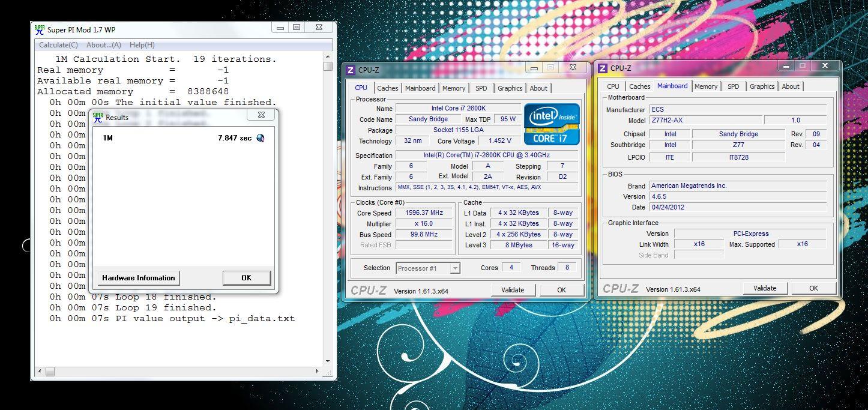Click the CPU-Z icon in left window title
The image size is (868, 410).
[x=351, y=70]
